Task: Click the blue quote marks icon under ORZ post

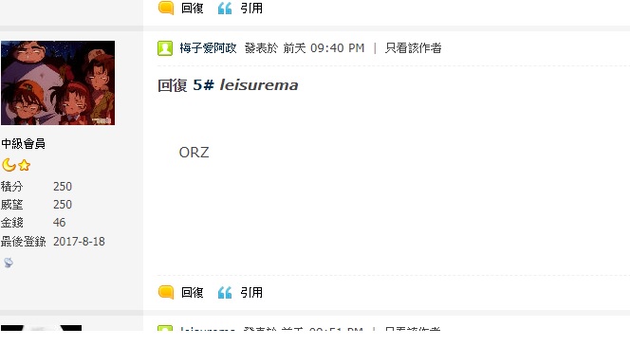Action: 225,293
